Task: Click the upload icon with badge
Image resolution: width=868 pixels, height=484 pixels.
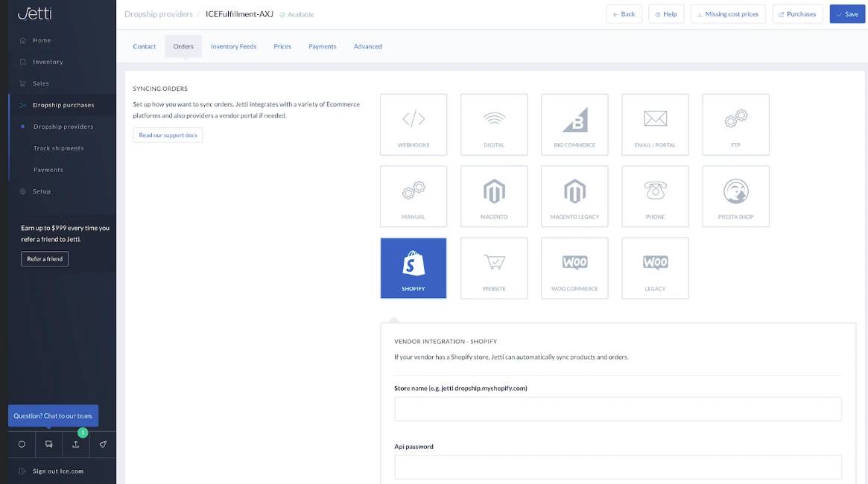Action: coord(76,445)
